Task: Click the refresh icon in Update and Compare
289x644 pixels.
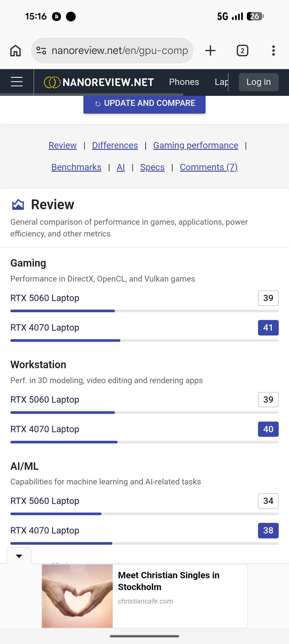Action: (x=98, y=104)
